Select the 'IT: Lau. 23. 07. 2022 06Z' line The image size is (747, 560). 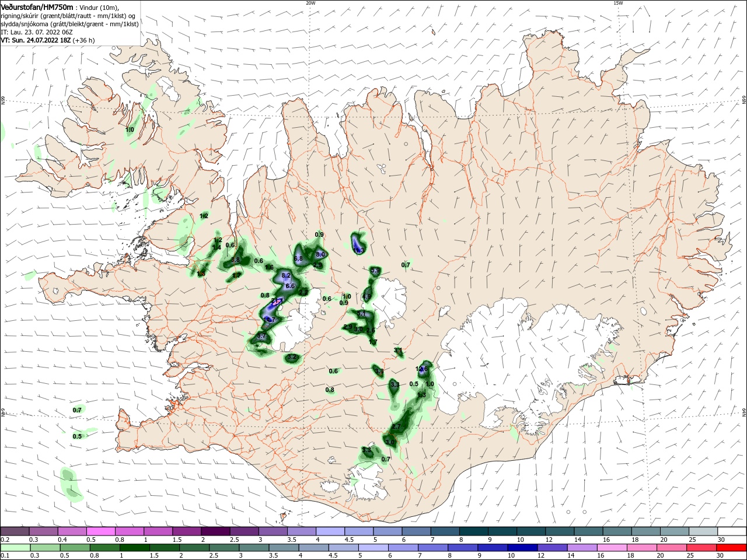(36, 32)
